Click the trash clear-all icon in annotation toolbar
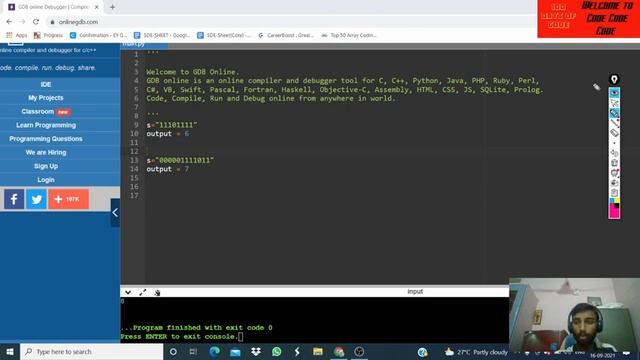 pos(614,163)
